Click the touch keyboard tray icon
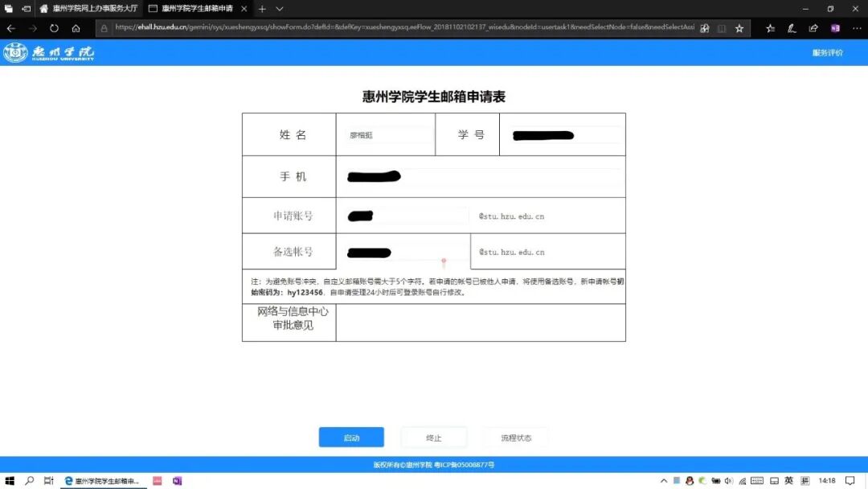Viewport: 868px width, 489px height. 757,481
